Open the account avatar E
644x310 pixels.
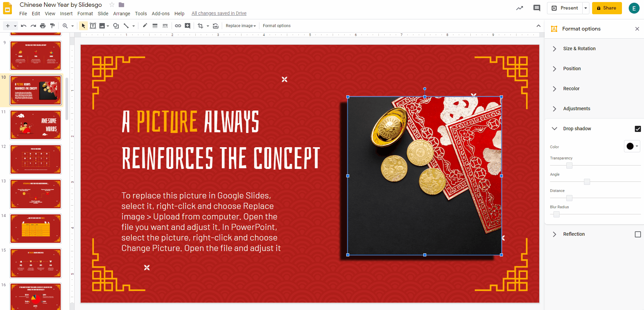pyautogui.click(x=634, y=8)
